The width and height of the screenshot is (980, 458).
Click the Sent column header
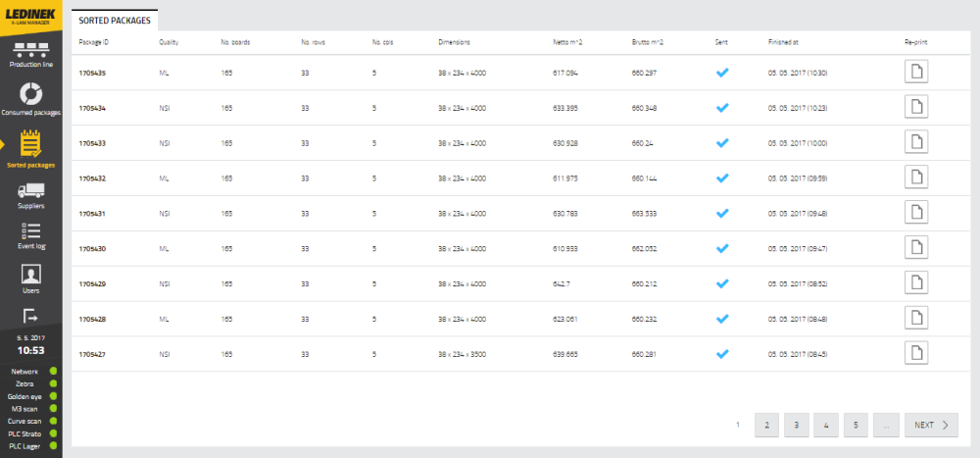coord(721,42)
